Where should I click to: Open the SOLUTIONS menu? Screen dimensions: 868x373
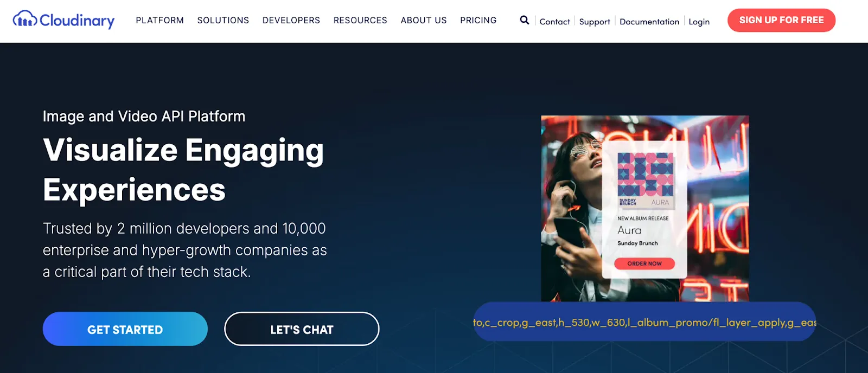pyautogui.click(x=223, y=20)
